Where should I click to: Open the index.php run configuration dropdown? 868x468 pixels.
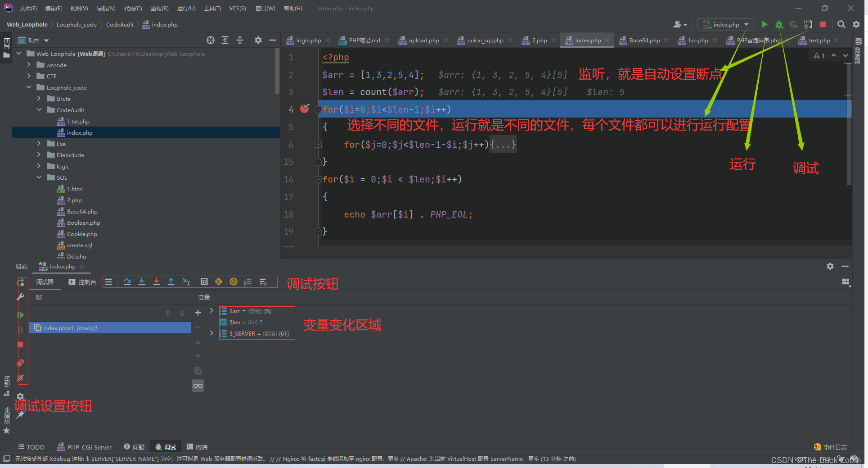click(x=725, y=24)
